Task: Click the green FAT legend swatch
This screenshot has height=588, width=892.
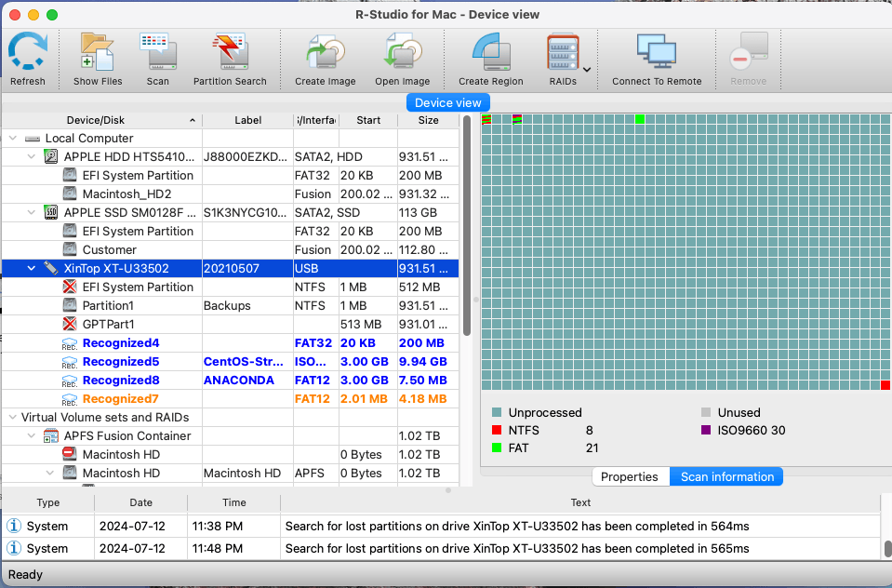Action: point(497,448)
